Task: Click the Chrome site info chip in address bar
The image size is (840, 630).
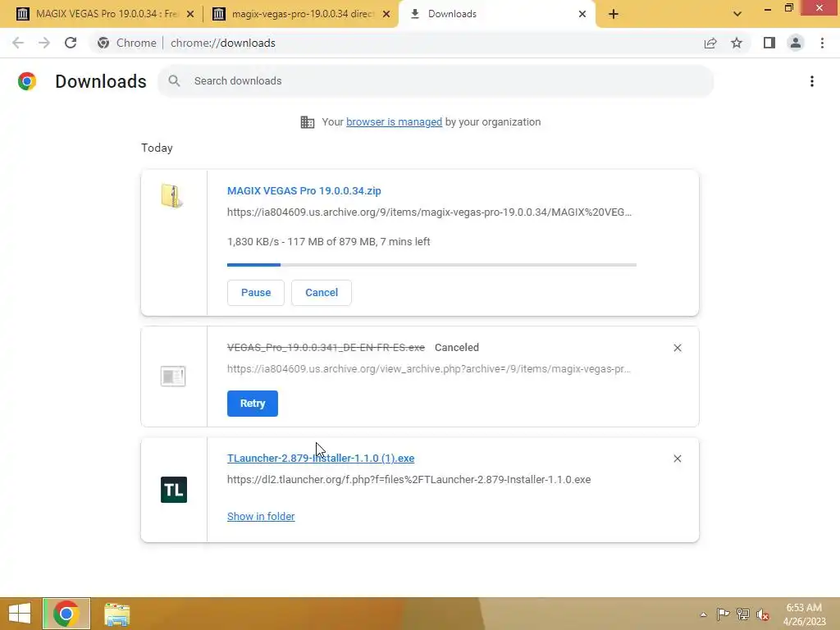Action: pyautogui.click(x=127, y=43)
